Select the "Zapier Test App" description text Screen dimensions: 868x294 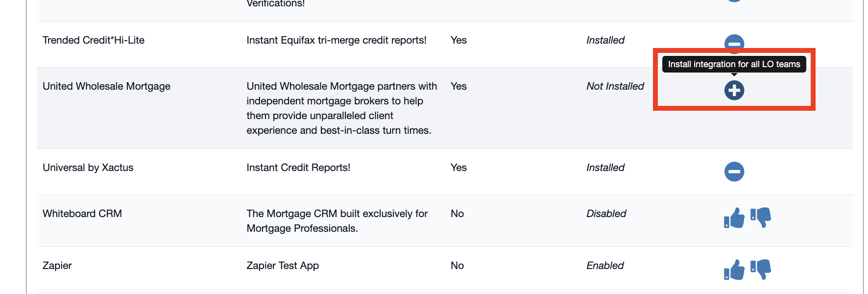283,266
